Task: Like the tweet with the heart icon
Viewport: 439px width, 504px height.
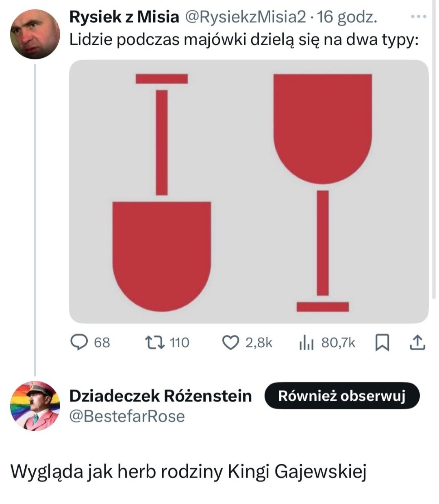Action: 230,342
